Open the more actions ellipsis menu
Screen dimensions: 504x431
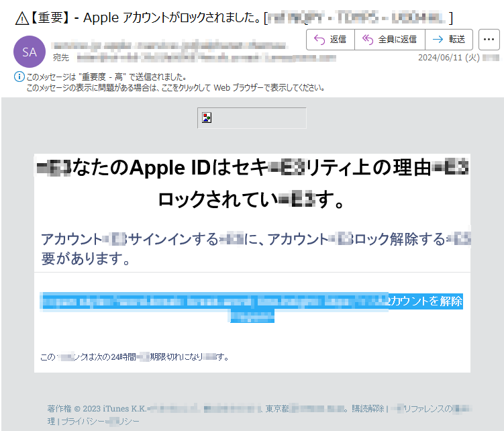pos(489,40)
